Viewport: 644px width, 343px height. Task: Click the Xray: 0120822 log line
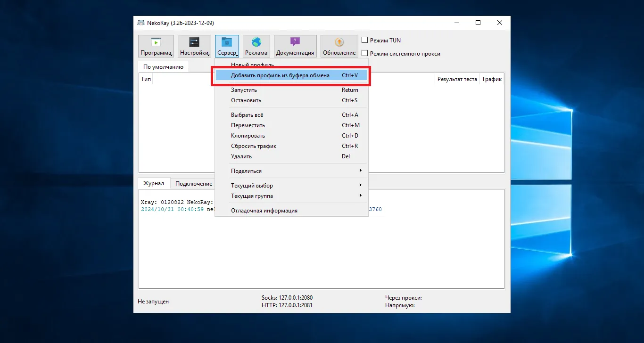[x=177, y=202]
